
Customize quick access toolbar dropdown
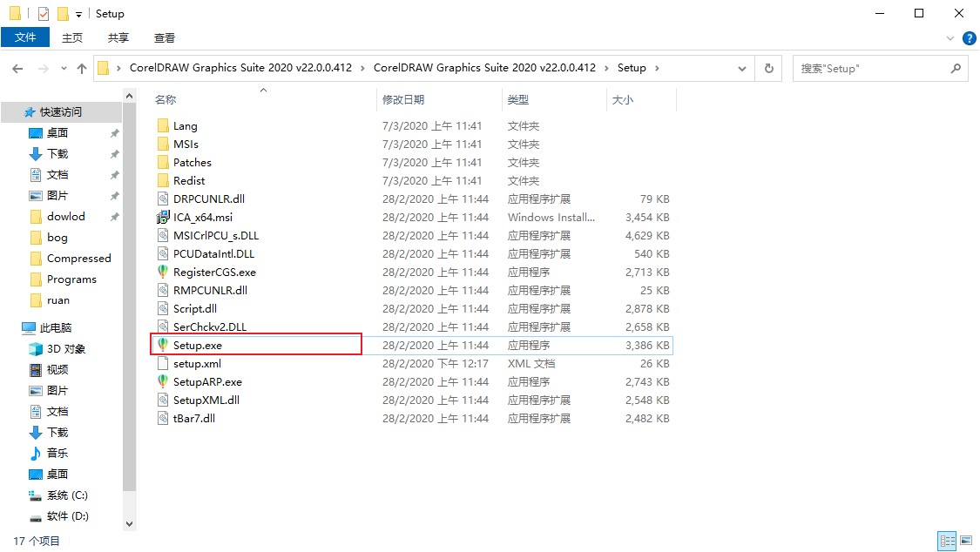[x=78, y=14]
